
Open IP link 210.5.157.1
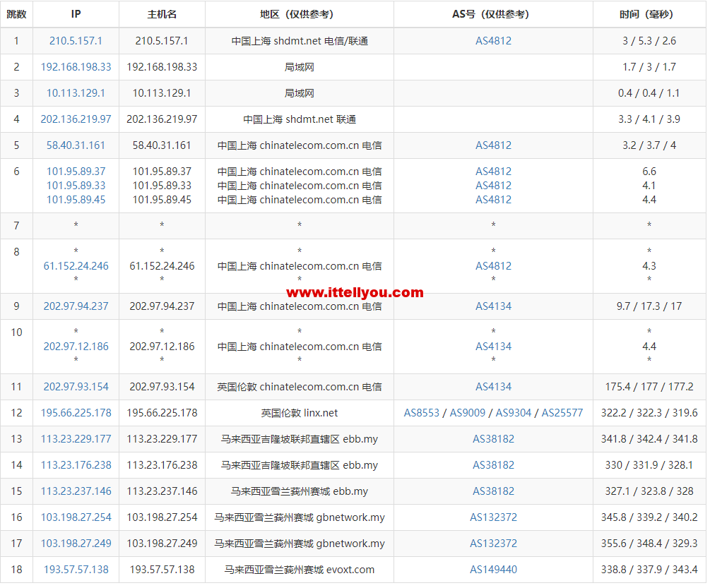(x=76, y=41)
